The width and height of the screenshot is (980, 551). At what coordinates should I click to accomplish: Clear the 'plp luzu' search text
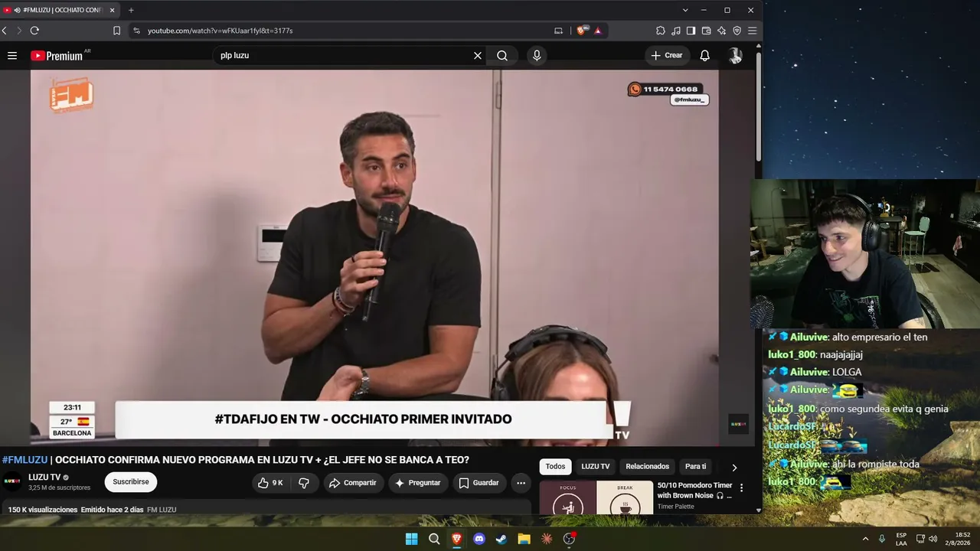pyautogui.click(x=478, y=55)
